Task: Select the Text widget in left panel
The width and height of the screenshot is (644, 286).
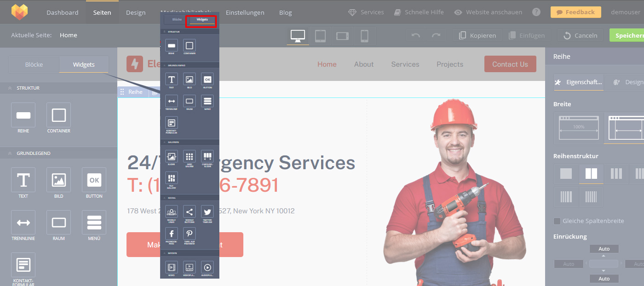Action: pos(23,180)
